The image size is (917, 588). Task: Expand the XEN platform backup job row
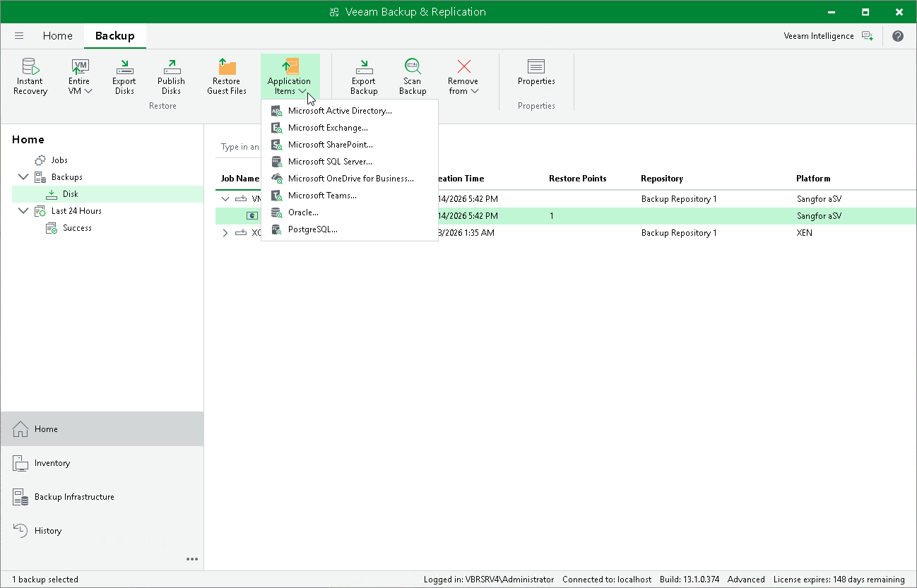(225, 233)
